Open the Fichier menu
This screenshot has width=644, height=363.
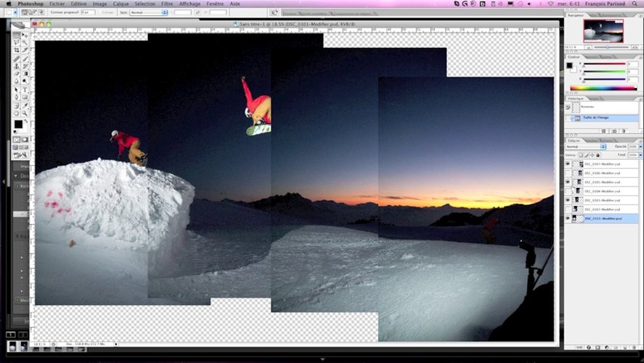coord(57,4)
